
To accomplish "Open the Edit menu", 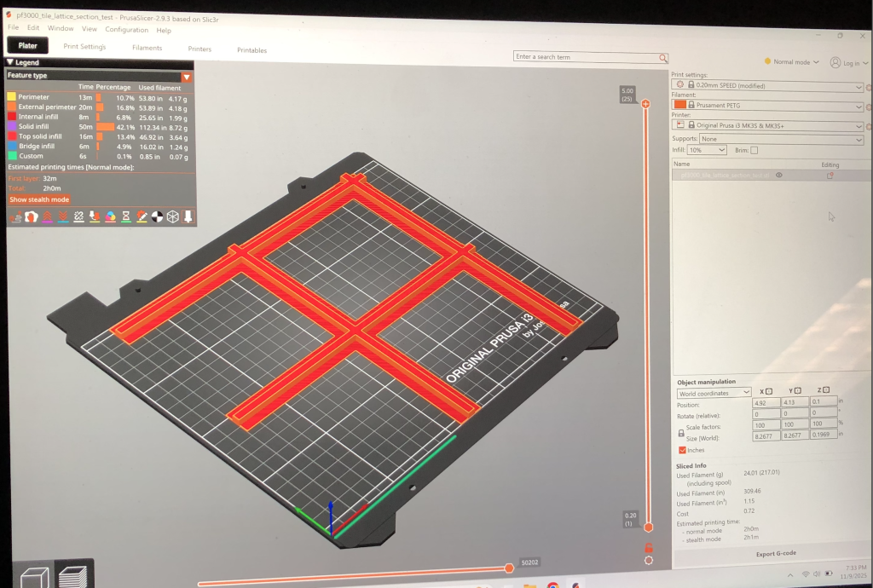I will point(33,28).
